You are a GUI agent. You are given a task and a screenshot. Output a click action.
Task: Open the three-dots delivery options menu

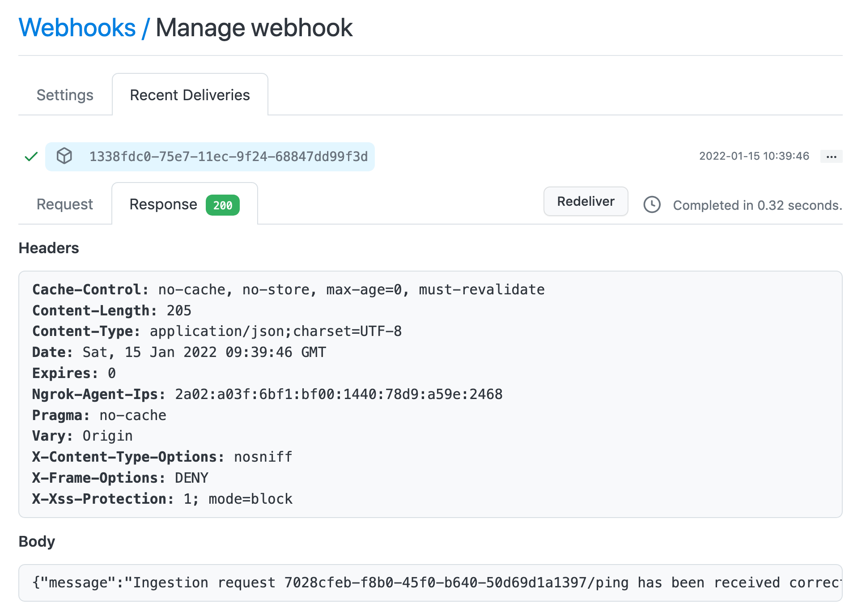coord(831,157)
